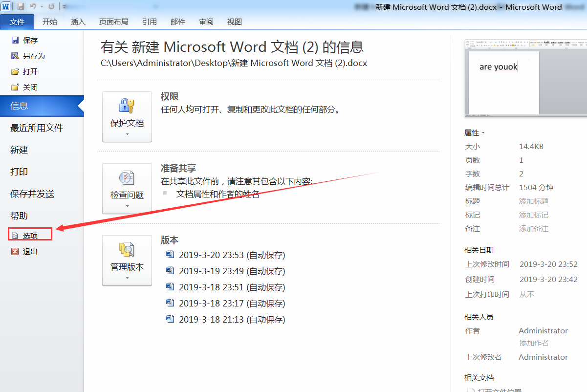Image resolution: width=587 pixels, height=392 pixels.
Task: Click the Save icon in Quick Access Toolbar
Action: coord(20,5)
